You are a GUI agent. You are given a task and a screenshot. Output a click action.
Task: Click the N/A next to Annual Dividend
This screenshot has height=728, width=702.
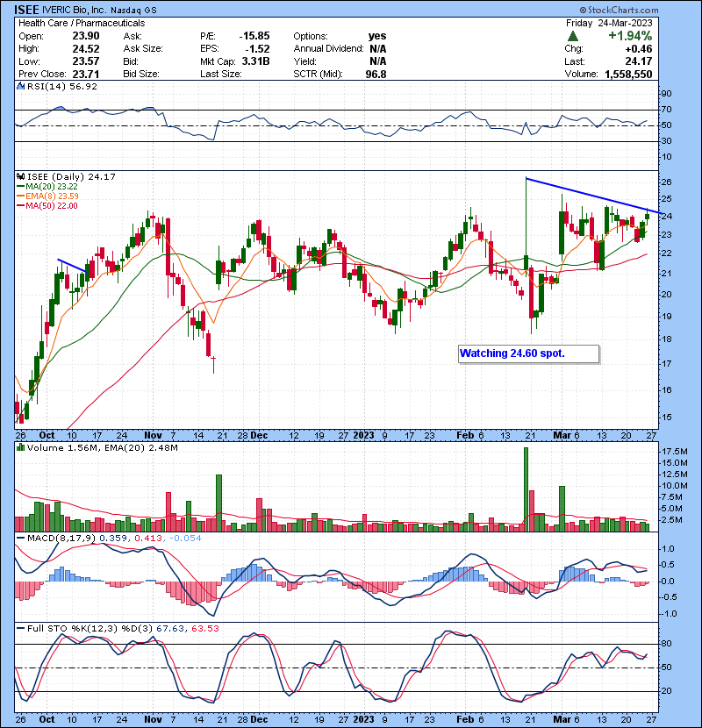tap(377, 49)
